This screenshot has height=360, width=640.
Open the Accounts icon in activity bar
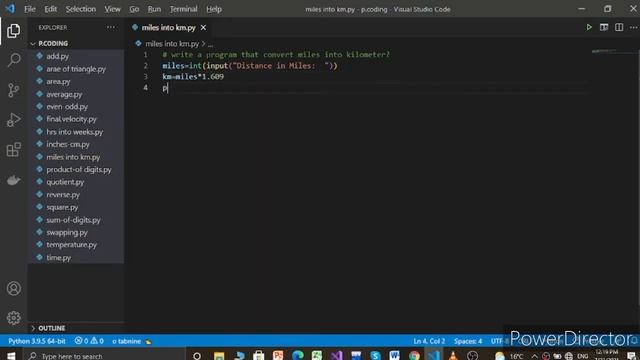[13, 289]
